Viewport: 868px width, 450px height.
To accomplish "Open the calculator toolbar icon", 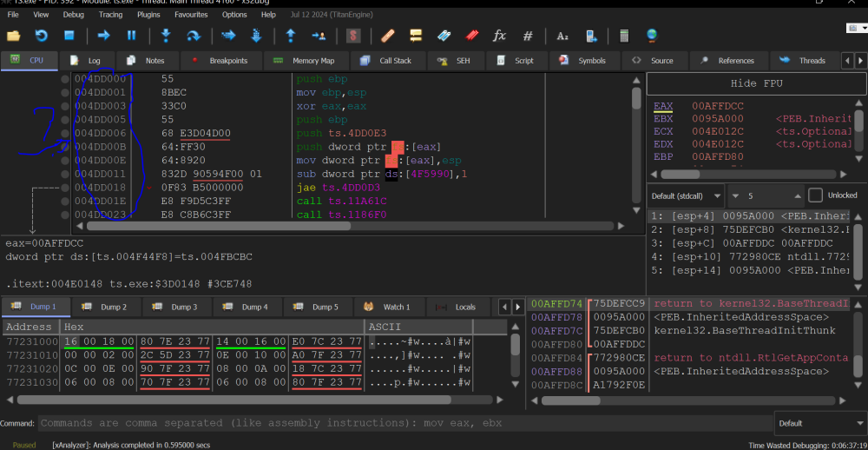I will tap(623, 36).
